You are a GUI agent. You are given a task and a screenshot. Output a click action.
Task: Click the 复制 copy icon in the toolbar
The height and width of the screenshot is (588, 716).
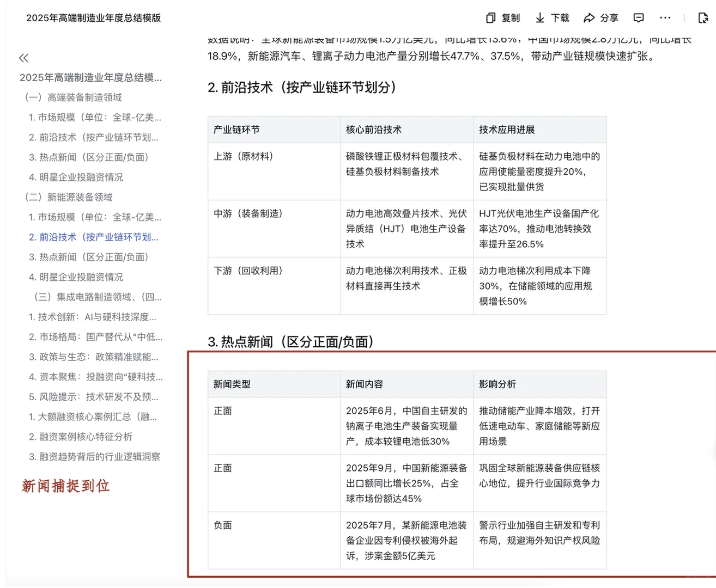click(x=502, y=18)
